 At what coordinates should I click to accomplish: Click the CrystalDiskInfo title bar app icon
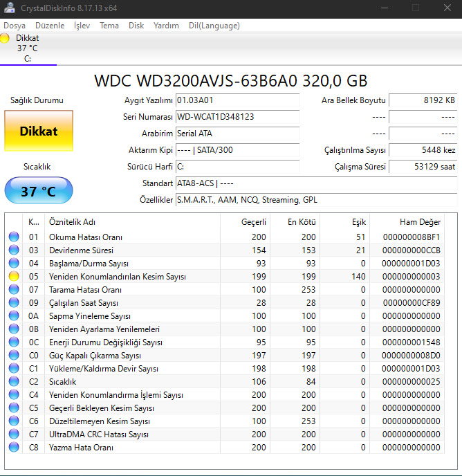[x=9, y=8]
